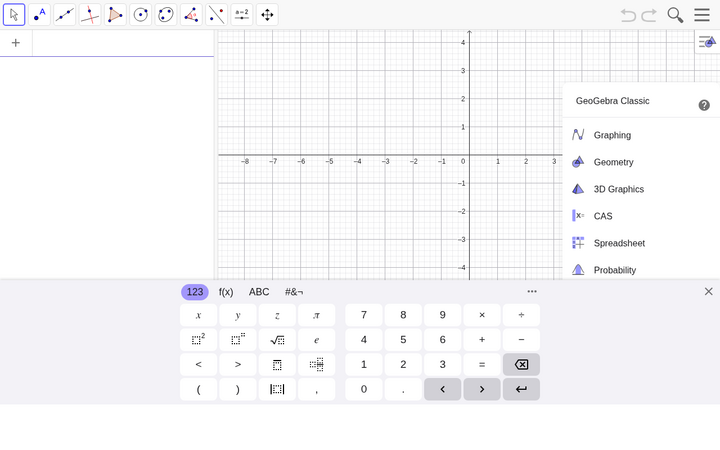Switch to CAS perspective
This screenshot has height=450, width=720.
click(x=641, y=216)
